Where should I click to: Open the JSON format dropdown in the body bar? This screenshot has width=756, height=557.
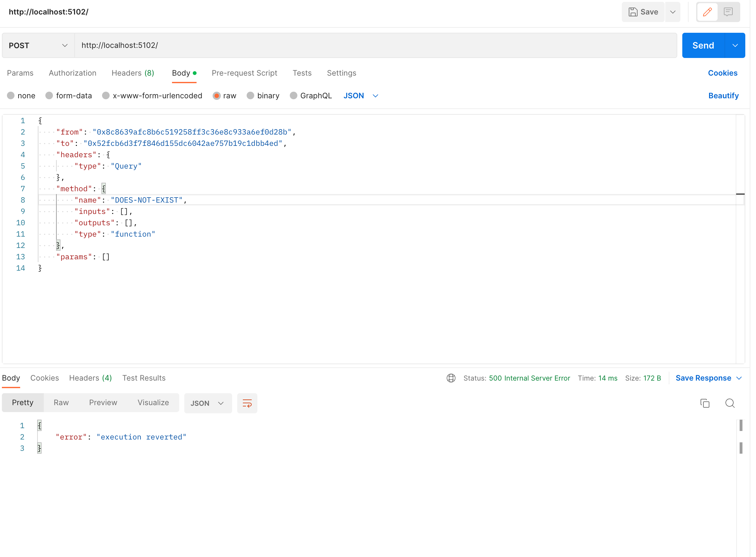point(361,95)
